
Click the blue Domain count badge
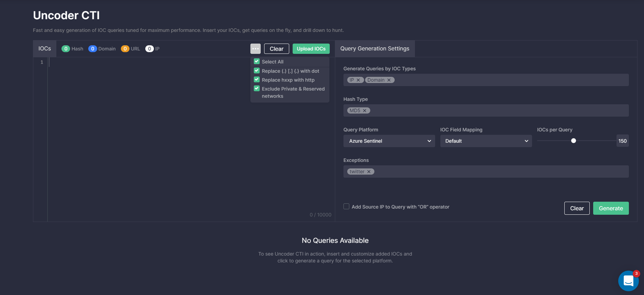pos(92,49)
